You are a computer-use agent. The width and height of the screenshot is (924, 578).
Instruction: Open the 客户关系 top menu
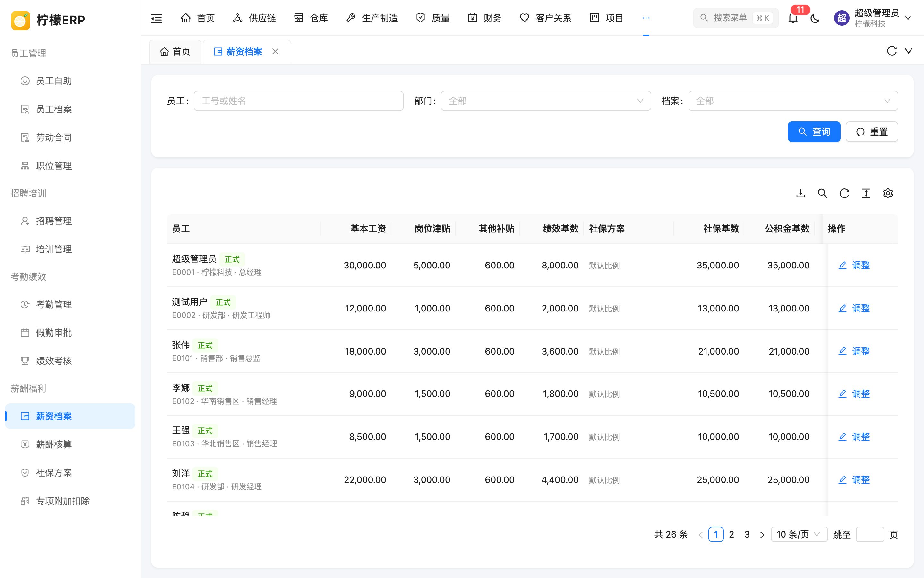[545, 18]
